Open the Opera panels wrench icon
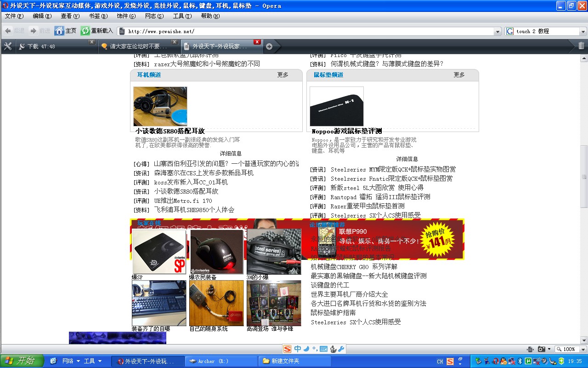588x368 pixels. 7,46
